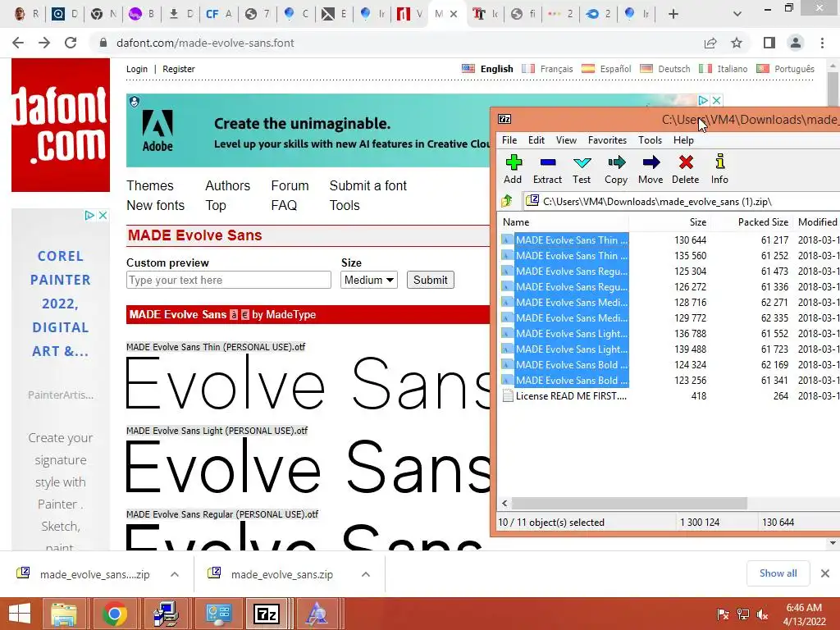Open the Favorites menu in 7-Zip

coord(608,139)
